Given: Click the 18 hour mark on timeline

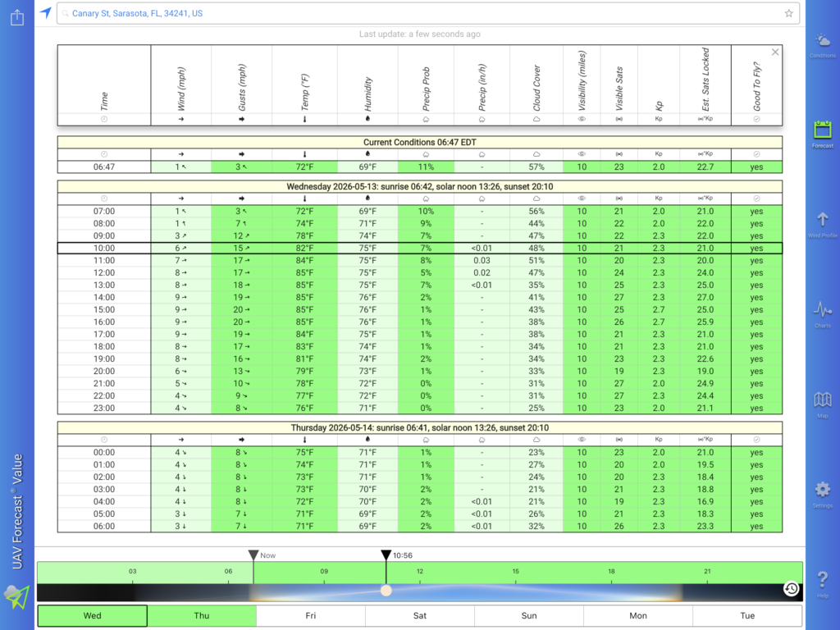Looking at the screenshot, I should point(611,572).
